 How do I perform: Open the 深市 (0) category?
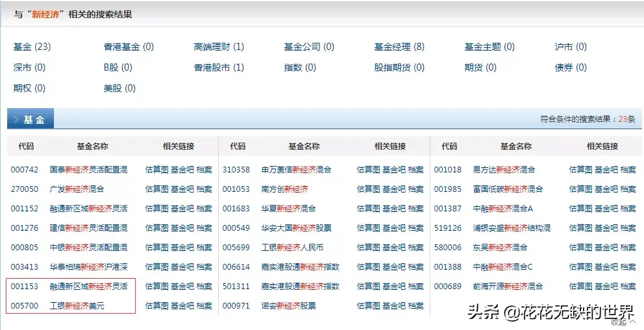tap(29, 67)
